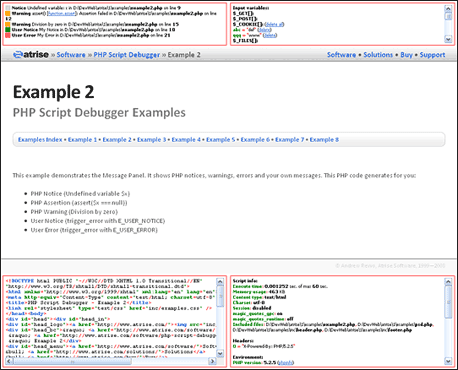Click the 'Session: disabled' line
The height and width of the screenshot is (370, 458).
pyautogui.click(x=252, y=308)
